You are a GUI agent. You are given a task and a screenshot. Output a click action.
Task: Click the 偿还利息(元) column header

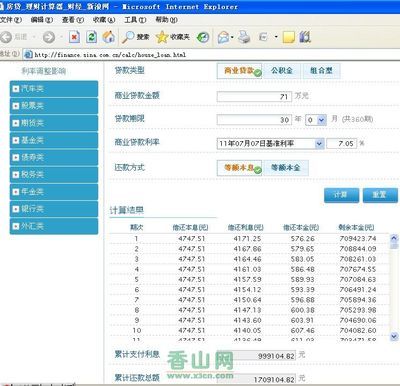246,228
